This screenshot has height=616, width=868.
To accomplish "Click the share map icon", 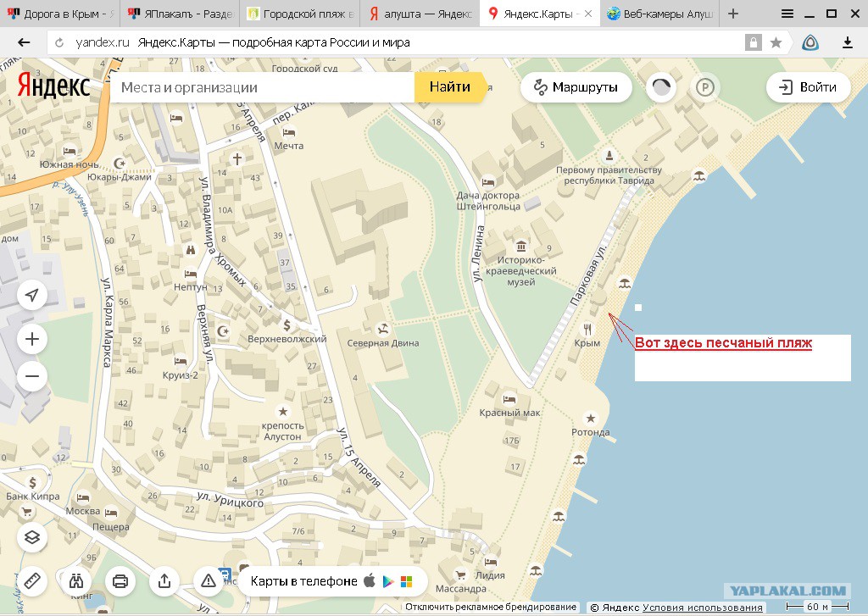I will (x=164, y=581).
